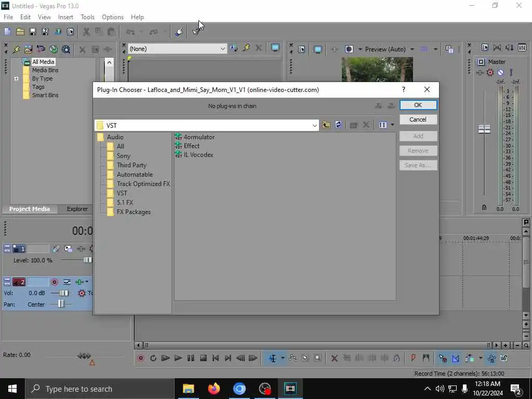Select the Zoom Edit tool magnifier icon

(x=317, y=358)
